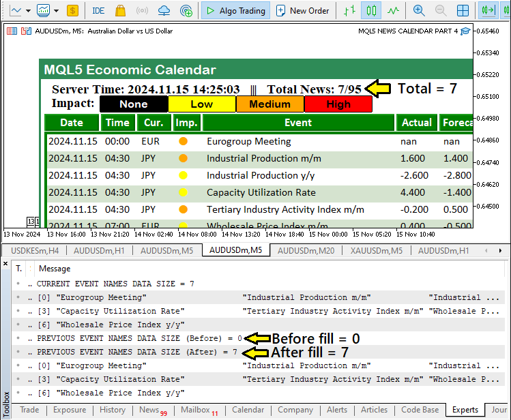This screenshot has height=420, width=511.
Task: Click the Imp. column header
Action: 186,123
